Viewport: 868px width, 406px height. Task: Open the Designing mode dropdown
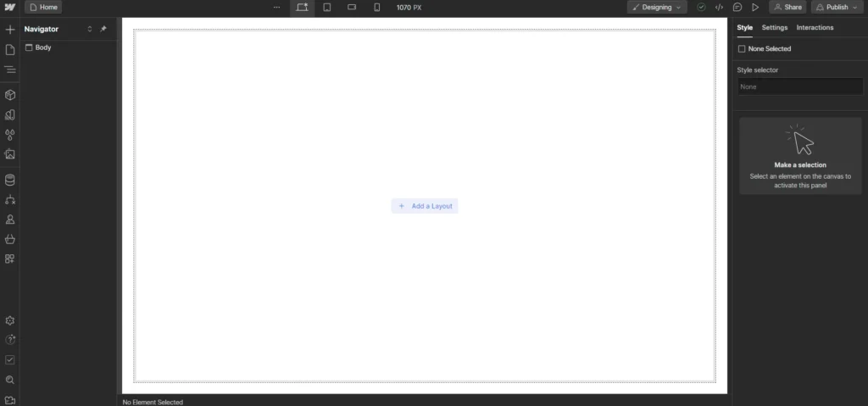pyautogui.click(x=657, y=7)
